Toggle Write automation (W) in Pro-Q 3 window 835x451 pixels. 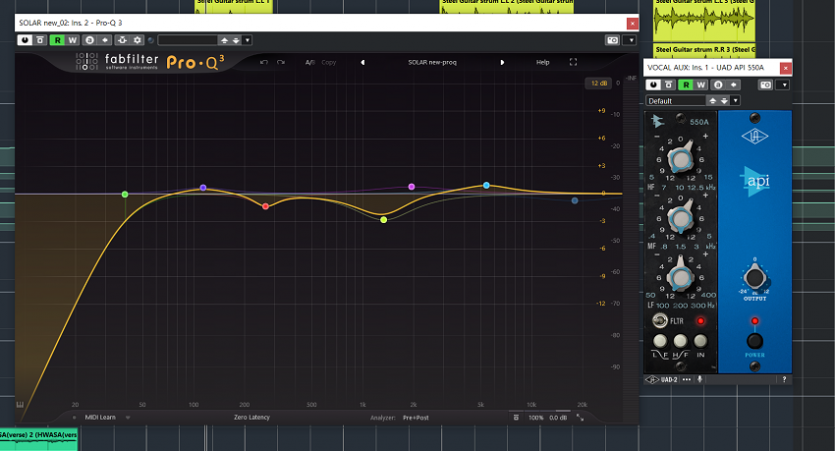72,40
